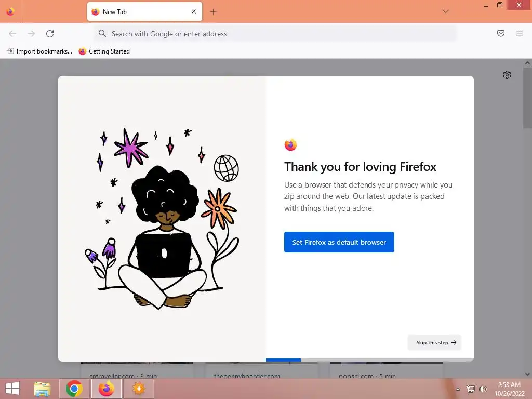
Task: Click the Firefox logo above the heading
Action: point(290,145)
